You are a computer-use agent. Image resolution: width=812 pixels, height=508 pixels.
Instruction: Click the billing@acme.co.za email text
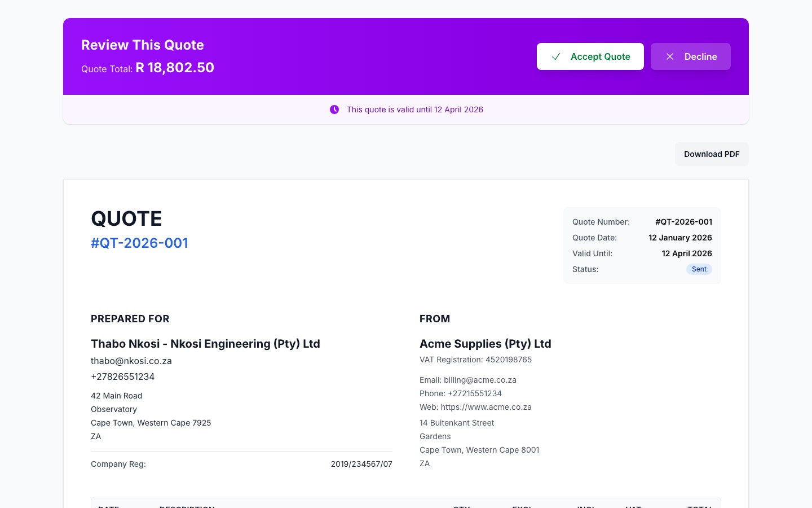[x=480, y=380]
